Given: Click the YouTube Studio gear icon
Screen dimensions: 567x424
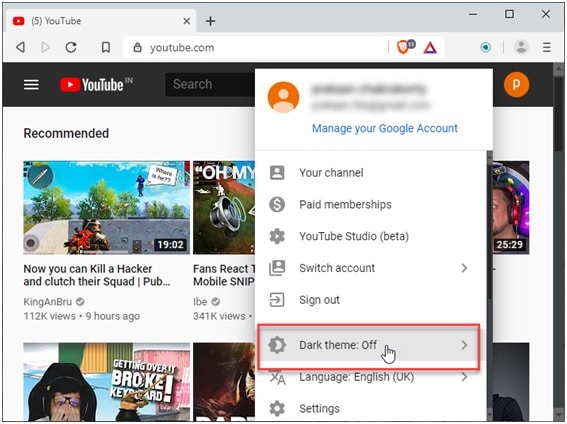Looking at the screenshot, I should click(277, 236).
